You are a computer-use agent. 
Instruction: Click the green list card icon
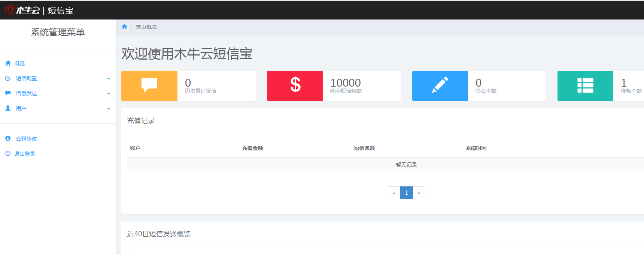tap(585, 85)
